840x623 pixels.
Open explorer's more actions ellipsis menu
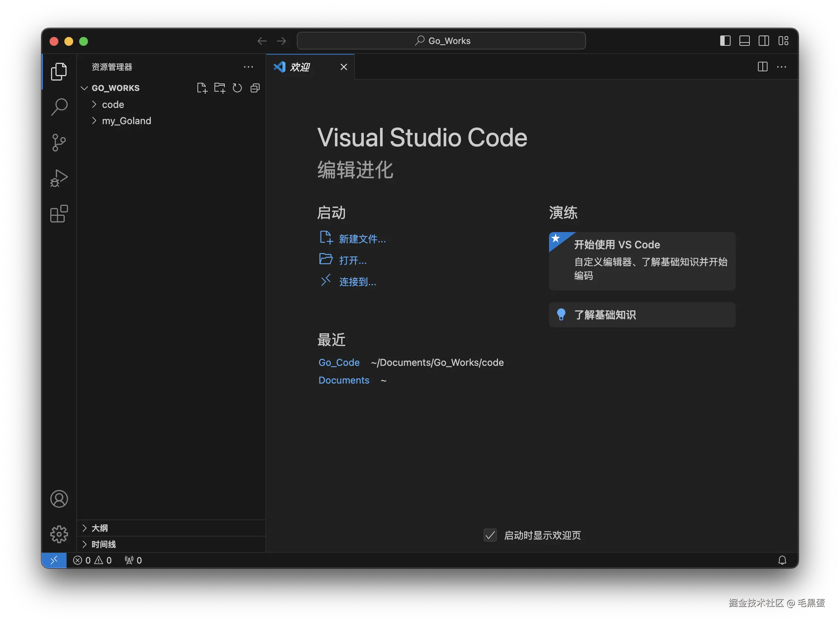pos(248,67)
